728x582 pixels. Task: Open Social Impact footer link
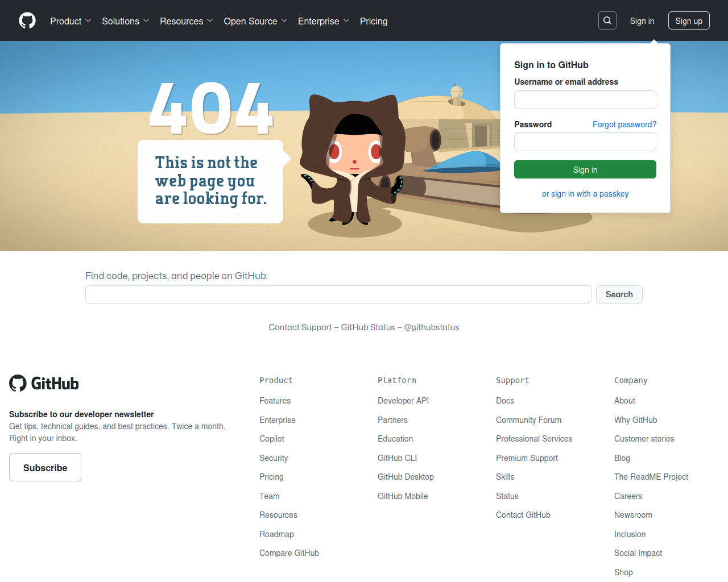click(638, 553)
